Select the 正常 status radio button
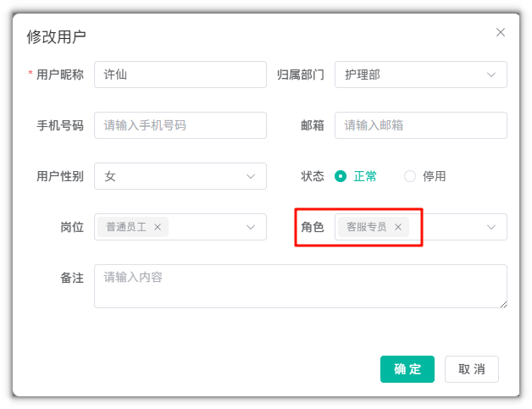 (341, 176)
